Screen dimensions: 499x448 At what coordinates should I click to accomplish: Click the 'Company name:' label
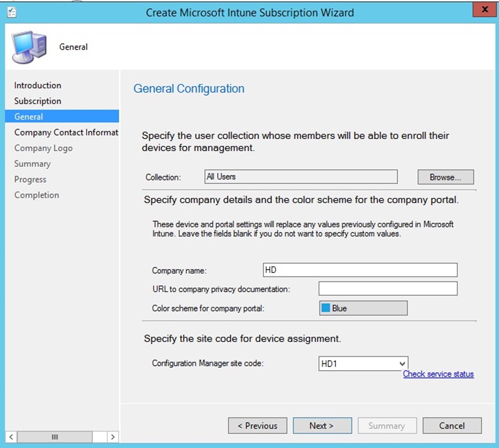(x=179, y=271)
